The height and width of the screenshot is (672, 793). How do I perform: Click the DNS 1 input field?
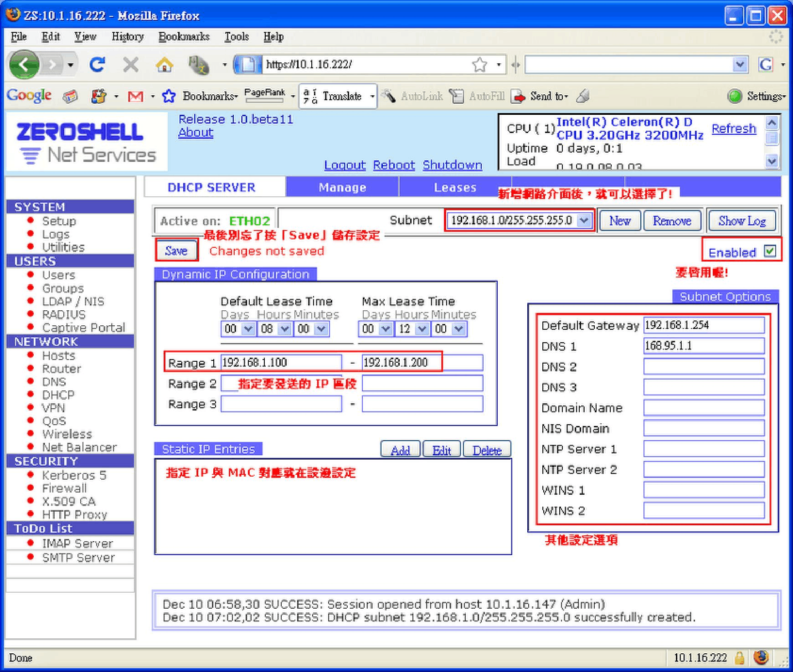tap(704, 346)
